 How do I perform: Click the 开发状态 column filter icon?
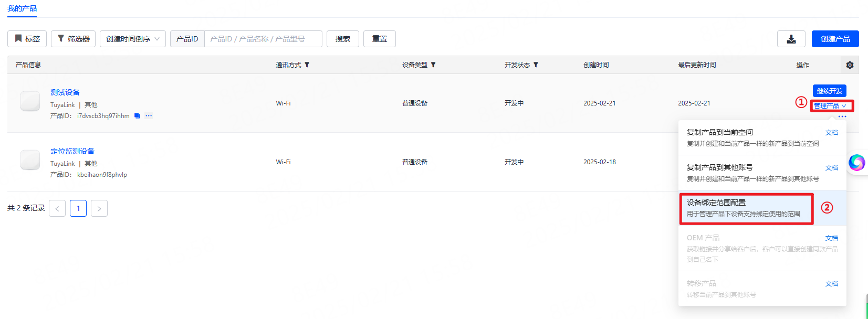pyautogui.click(x=536, y=65)
